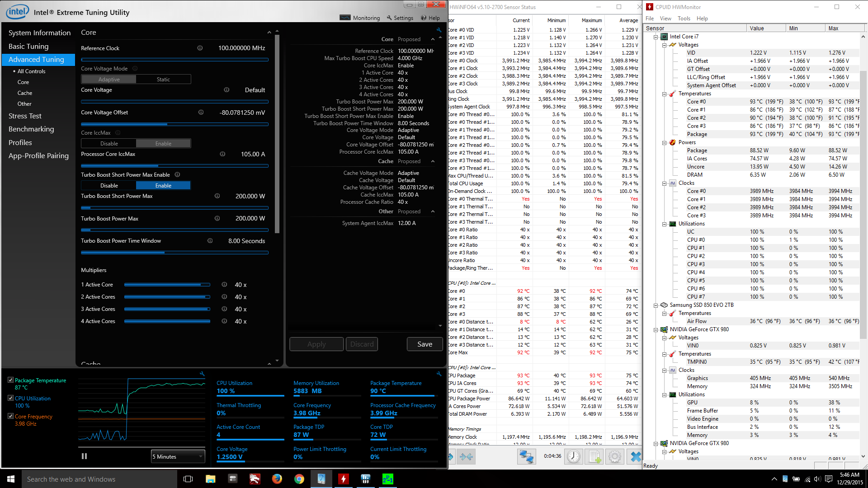
Task: Click Task View icon on taskbar
Action: click(x=188, y=479)
